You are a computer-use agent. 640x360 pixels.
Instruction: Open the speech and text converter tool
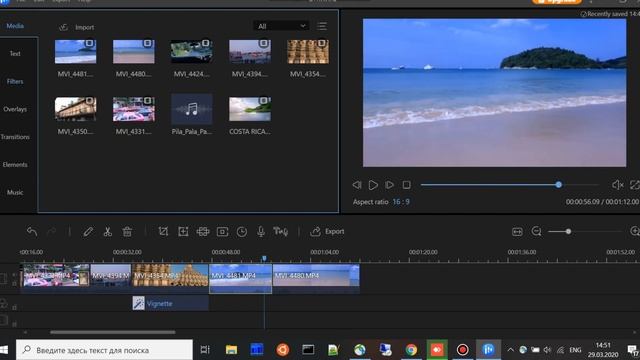point(280,232)
